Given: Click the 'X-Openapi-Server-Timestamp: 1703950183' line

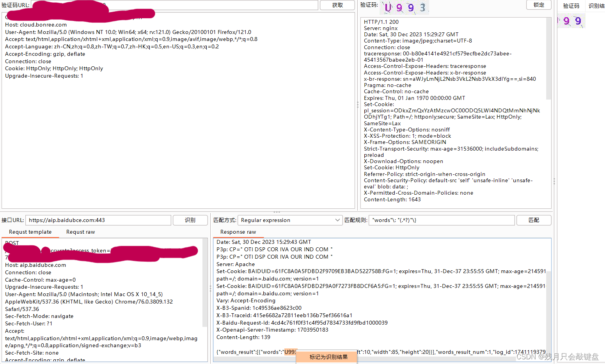Looking at the screenshot, I should coord(272,330).
